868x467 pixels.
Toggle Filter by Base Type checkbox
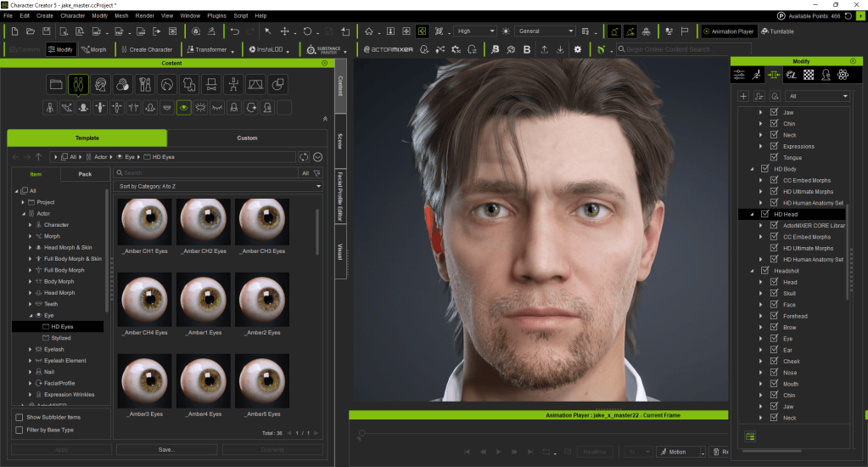click(20, 430)
